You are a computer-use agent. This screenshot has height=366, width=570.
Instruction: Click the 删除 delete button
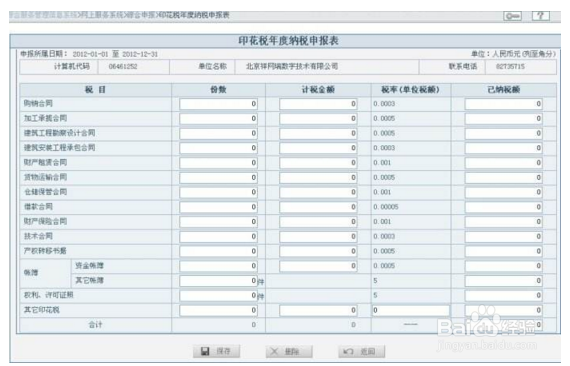coord(289,351)
